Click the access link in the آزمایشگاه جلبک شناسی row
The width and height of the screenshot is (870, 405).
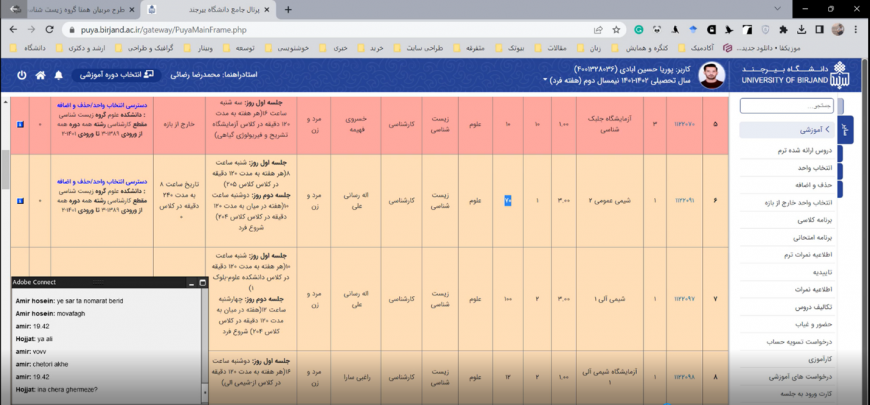pyautogui.click(x=102, y=104)
